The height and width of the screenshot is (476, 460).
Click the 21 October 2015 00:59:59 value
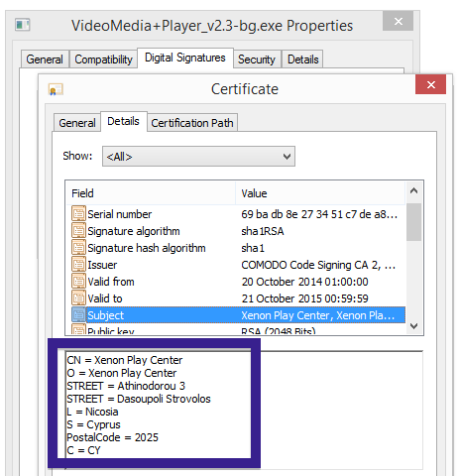tap(304, 298)
